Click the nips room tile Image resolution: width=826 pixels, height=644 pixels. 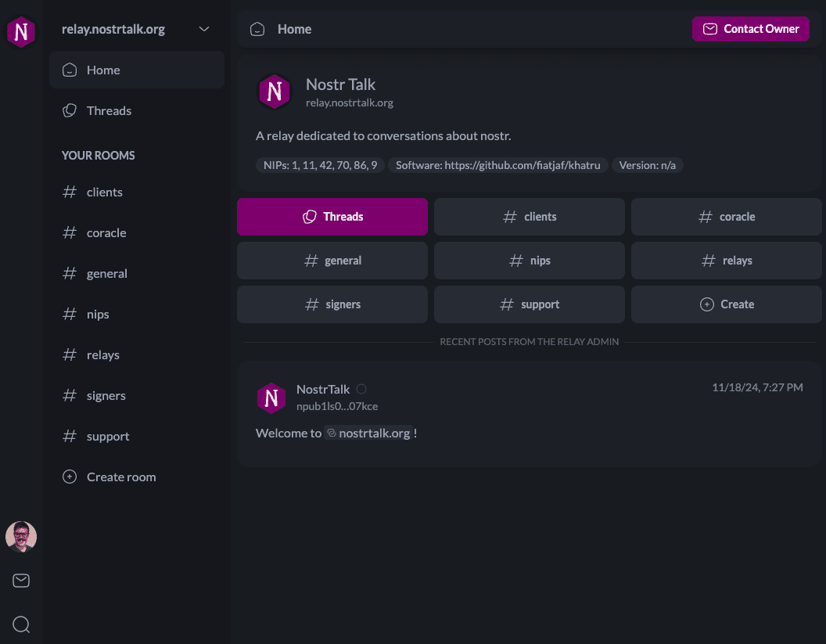[x=530, y=261]
